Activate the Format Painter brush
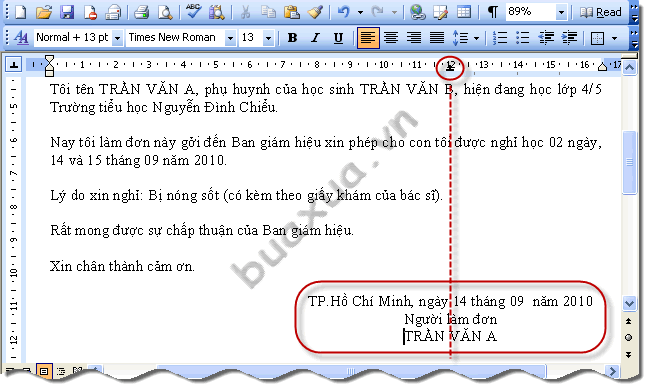 pyautogui.click(x=315, y=12)
